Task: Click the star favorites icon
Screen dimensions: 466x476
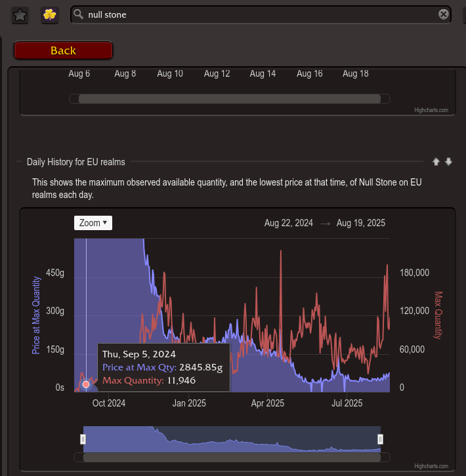Action: [20, 15]
